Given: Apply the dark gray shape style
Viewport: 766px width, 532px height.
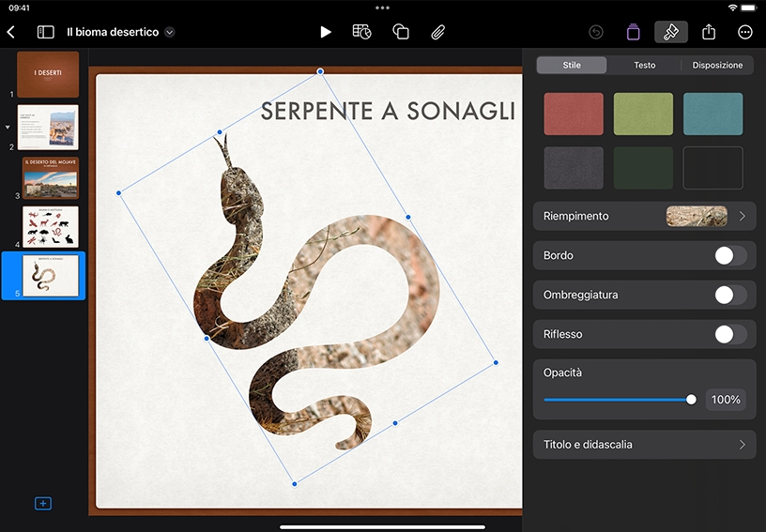Looking at the screenshot, I should click(x=574, y=167).
